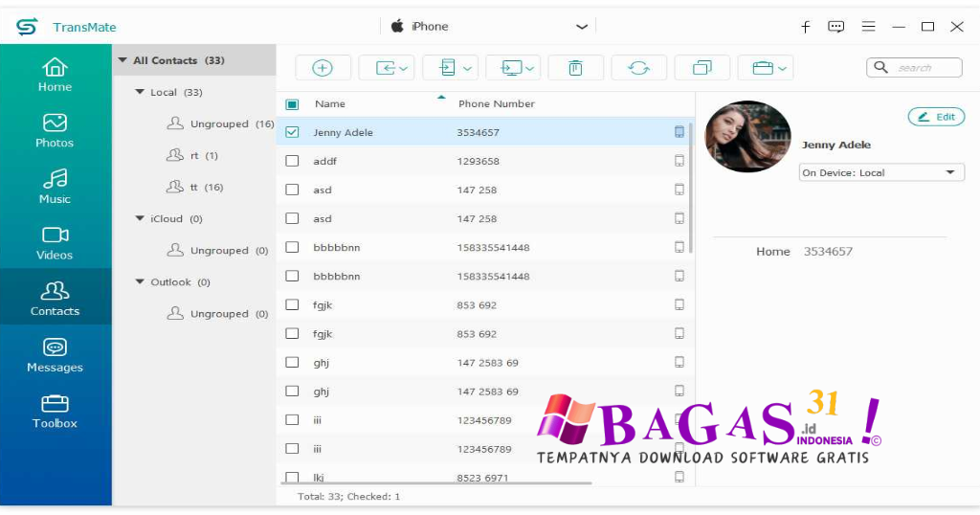
Task: Click the refresh toolbar icon
Action: [638, 68]
